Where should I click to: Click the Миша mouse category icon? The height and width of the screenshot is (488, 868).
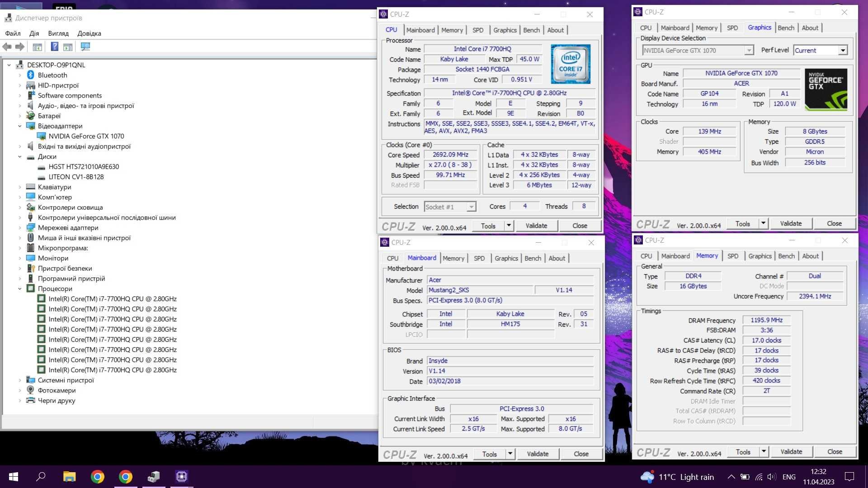coord(31,238)
